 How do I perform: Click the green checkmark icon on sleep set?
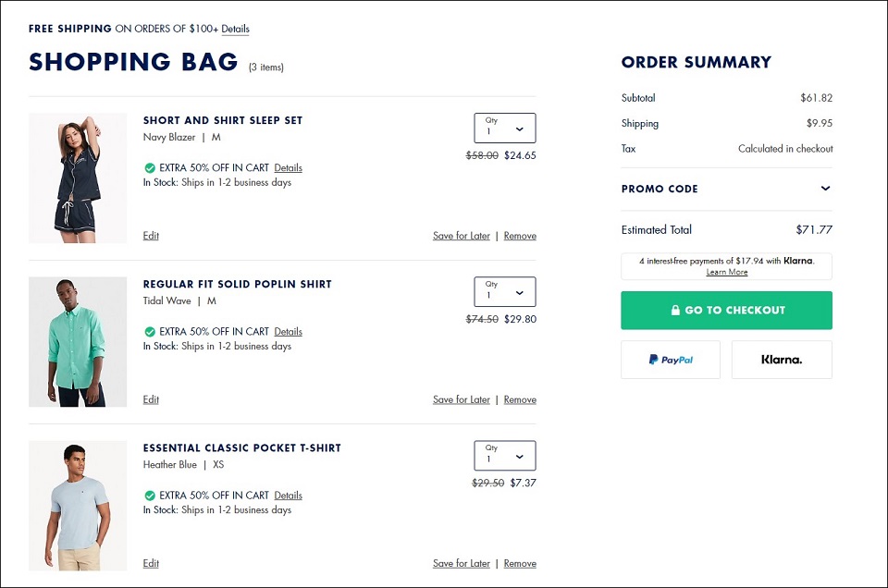[150, 168]
